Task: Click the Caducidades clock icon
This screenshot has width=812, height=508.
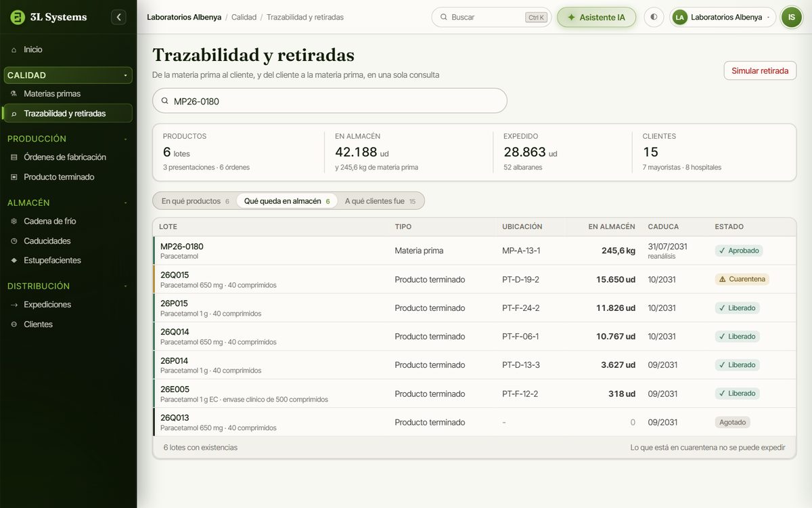Action: coord(14,241)
